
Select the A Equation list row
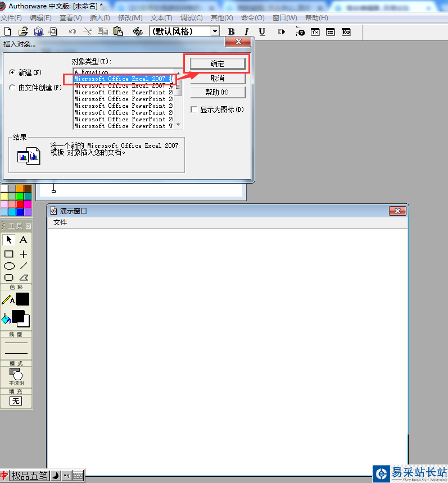124,72
